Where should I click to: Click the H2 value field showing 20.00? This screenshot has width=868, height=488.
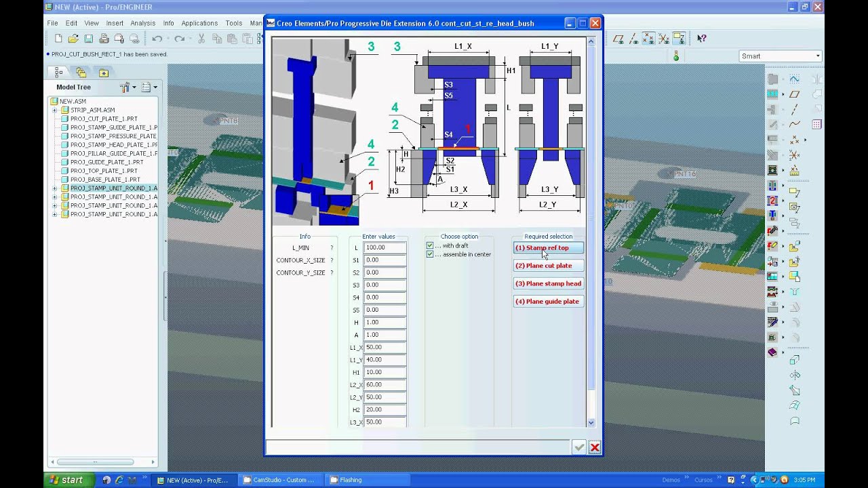(384, 409)
